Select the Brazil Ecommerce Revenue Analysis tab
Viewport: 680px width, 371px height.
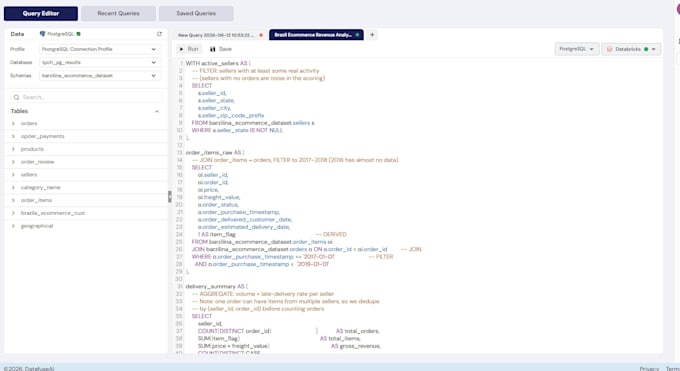click(316, 35)
